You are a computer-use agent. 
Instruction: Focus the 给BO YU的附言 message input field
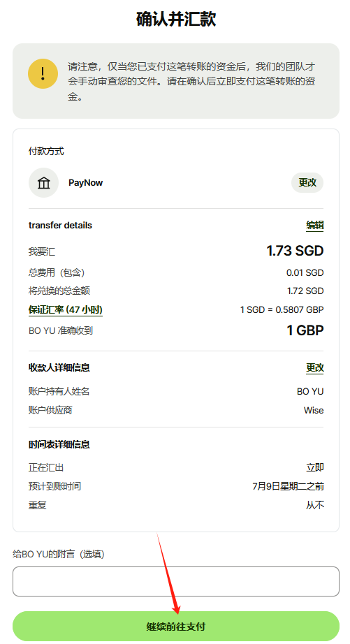pyautogui.click(x=176, y=581)
